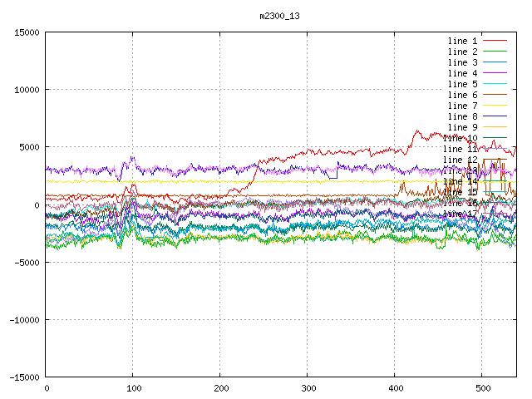Click the 'line 5' legend text
The width and height of the screenshot is (532, 399).
point(462,84)
